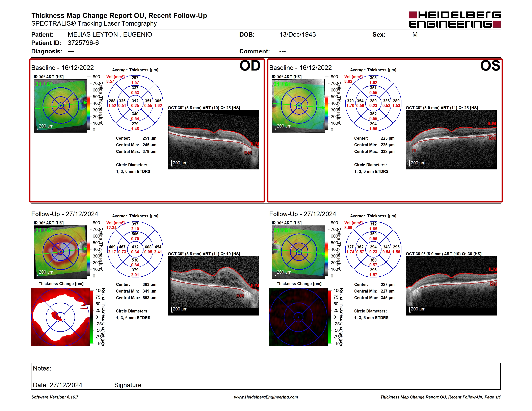Image resolution: width=532 pixels, height=411 pixels.
Task: Click the OD Follow-Up - 27/12/2024 heading
Action: [x=64, y=214]
